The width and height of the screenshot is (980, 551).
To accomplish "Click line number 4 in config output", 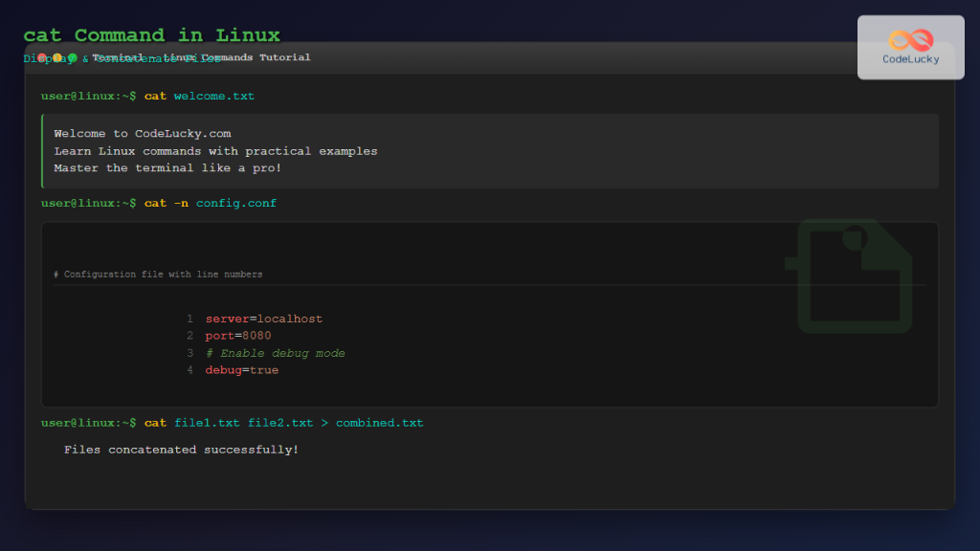I will [189, 370].
